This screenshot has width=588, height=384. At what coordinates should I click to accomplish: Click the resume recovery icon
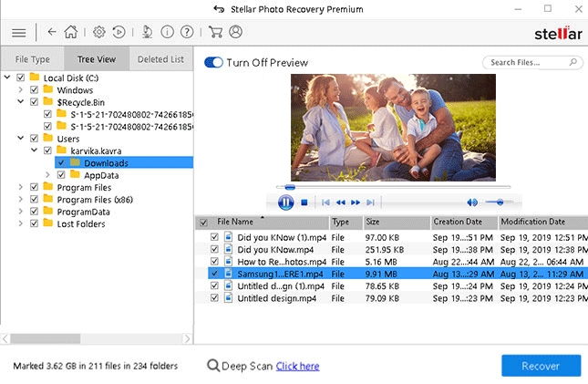coord(119,33)
